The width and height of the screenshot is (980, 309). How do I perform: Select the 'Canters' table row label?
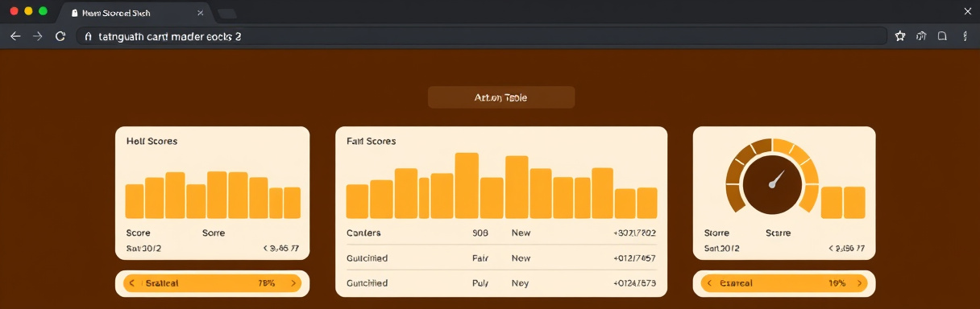[363, 233]
